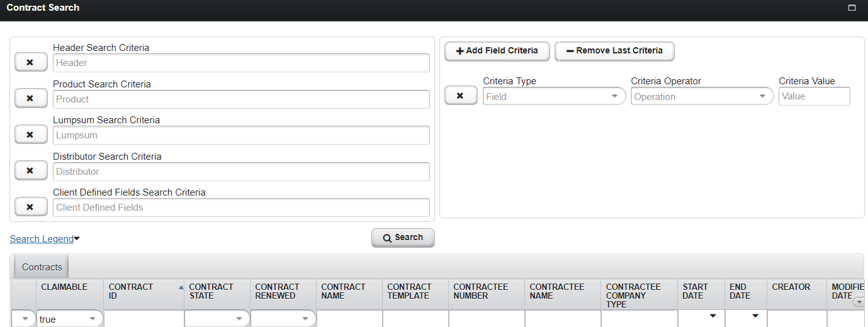Clear the Lumpsum Search Criteria field
Screen dimensions: 868x327
tap(31, 135)
